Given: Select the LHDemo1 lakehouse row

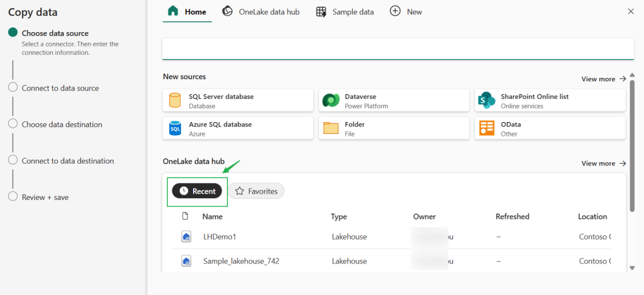Looking at the screenshot, I should (392, 237).
